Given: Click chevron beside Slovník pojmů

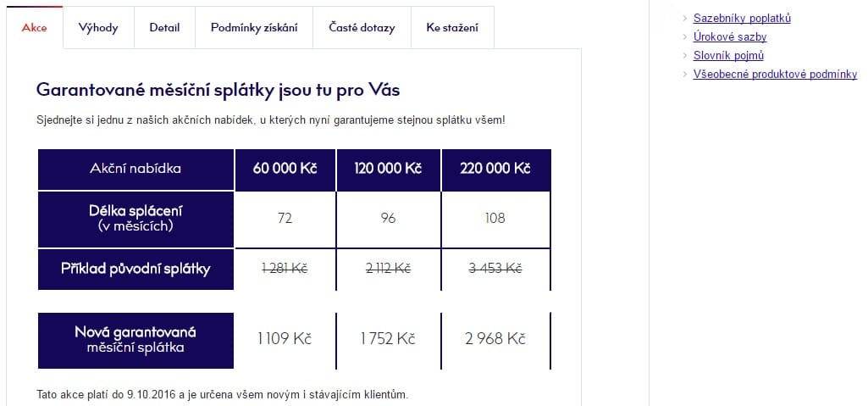Looking at the screenshot, I should point(686,55).
